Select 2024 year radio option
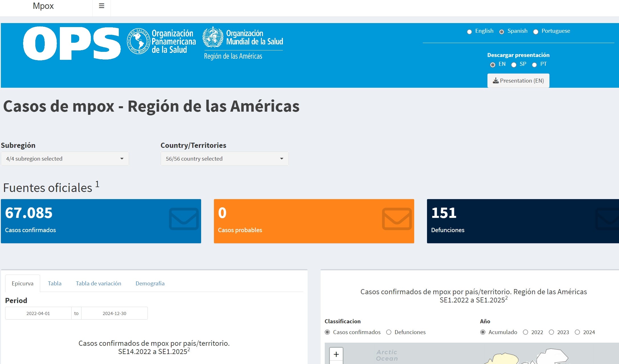The width and height of the screenshot is (619, 364). click(577, 332)
